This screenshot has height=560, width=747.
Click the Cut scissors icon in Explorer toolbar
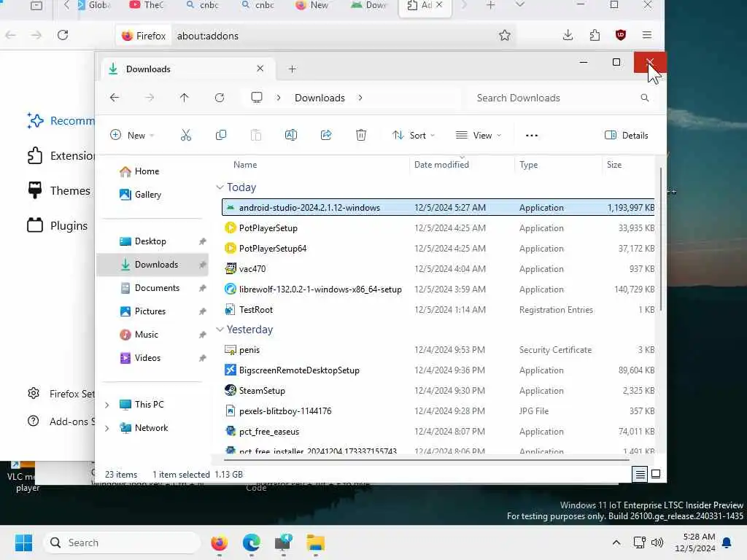[186, 135]
